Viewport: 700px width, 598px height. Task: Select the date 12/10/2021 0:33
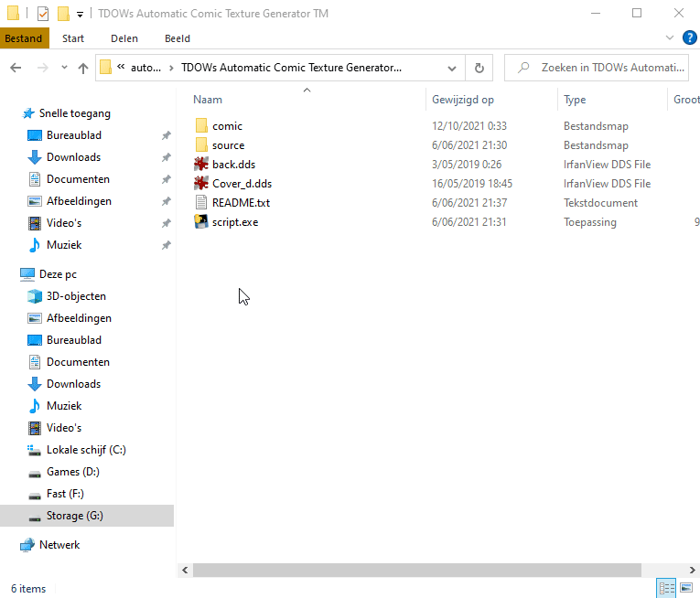coord(469,126)
